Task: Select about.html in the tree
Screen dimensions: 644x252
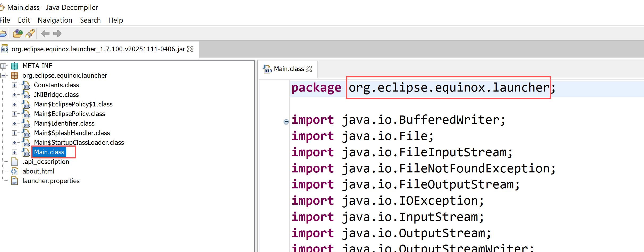Action: tap(38, 171)
